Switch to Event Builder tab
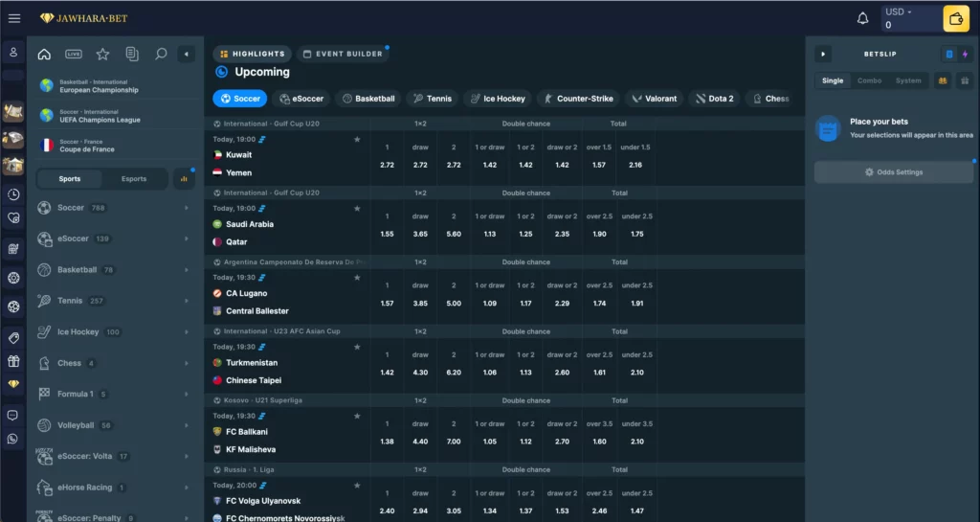This screenshot has height=522, width=980. (343, 54)
